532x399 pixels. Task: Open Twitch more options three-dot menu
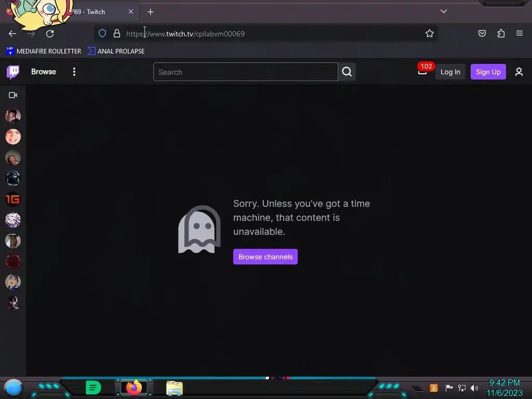pos(74,72)
